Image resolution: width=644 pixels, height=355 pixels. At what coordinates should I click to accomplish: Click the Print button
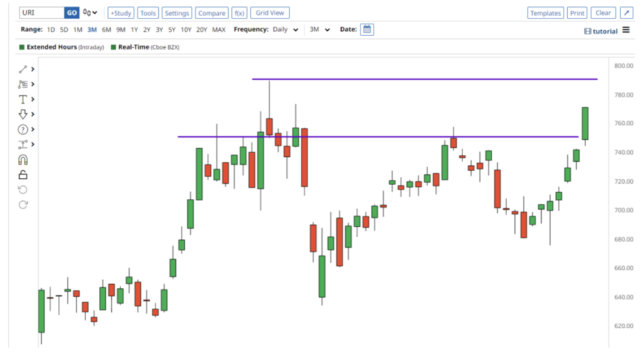tap(577, 13)
